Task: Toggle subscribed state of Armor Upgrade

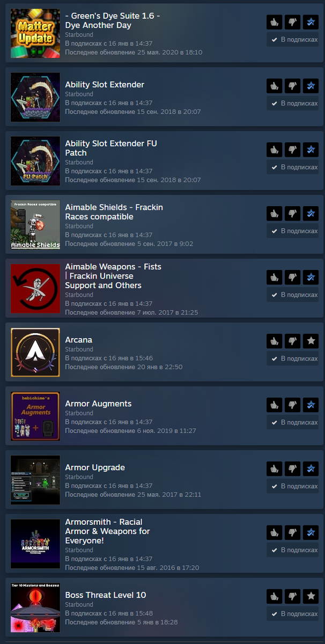Action: pos(292,486)
